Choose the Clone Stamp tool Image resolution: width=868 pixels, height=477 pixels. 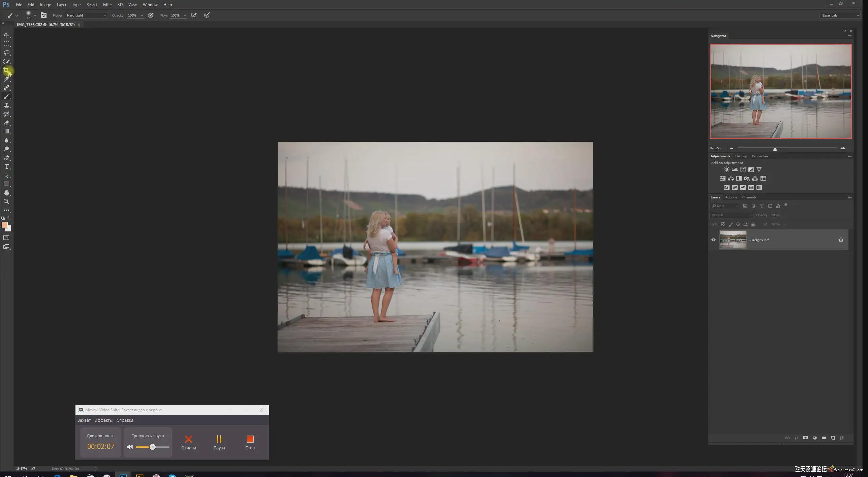pos(6,105)
